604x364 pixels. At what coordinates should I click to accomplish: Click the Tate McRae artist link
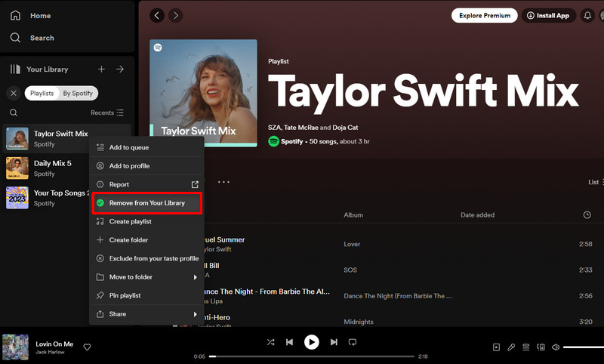point(301,128)
